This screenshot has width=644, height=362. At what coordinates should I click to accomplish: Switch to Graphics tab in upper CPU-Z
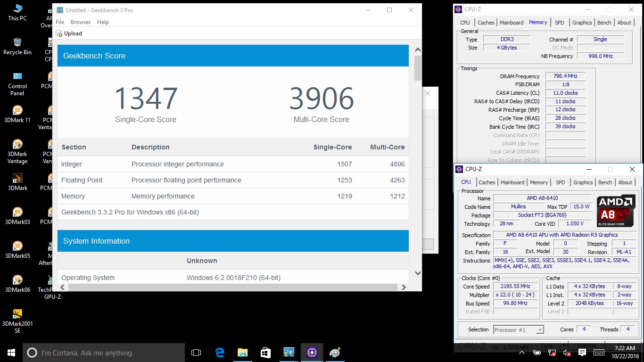(582, 23)
